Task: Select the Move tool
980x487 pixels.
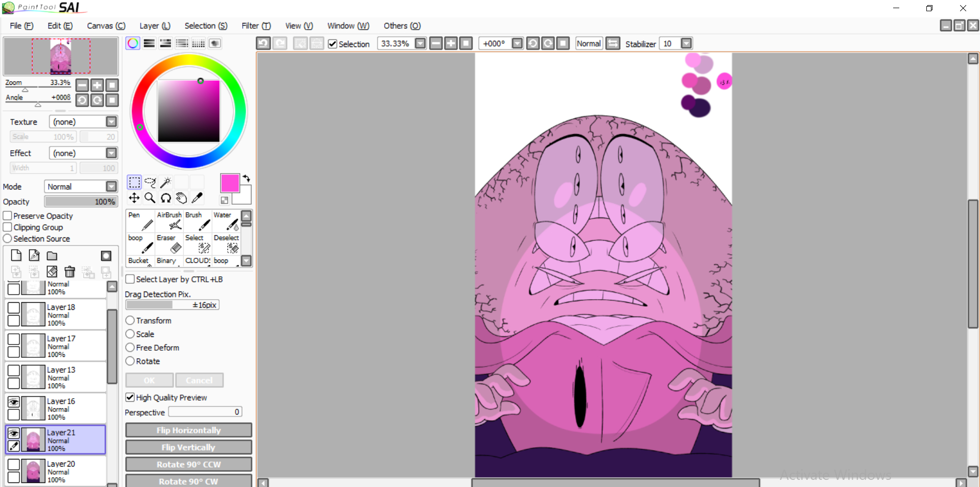Action: [134, 198]
